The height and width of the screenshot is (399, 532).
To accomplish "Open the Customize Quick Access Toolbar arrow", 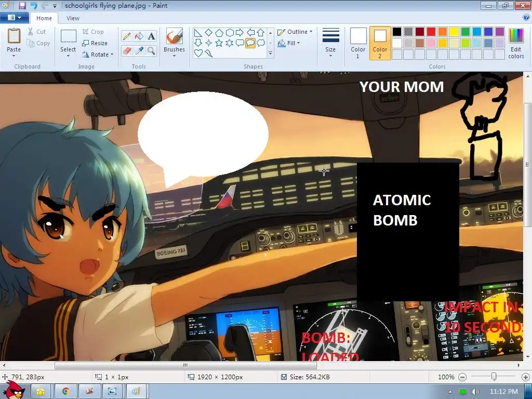I will tap(55, 6).
